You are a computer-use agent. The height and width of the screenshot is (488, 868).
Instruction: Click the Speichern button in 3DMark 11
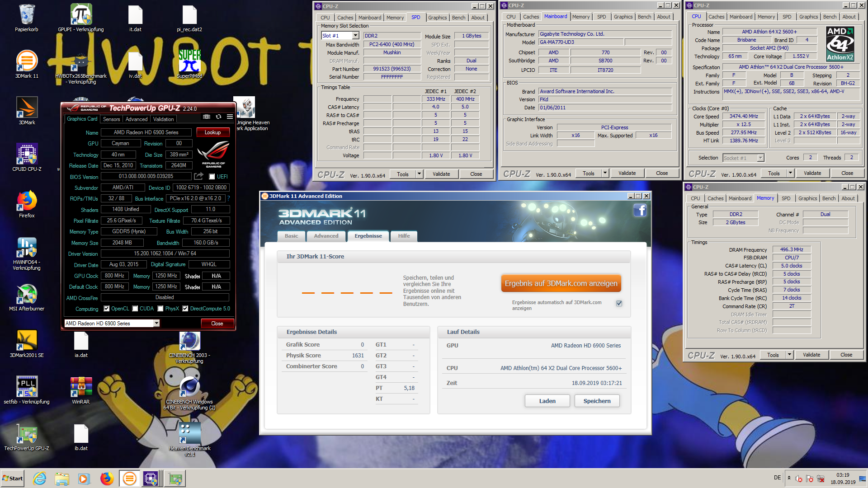pyautogui.click(x=597, y=401)
